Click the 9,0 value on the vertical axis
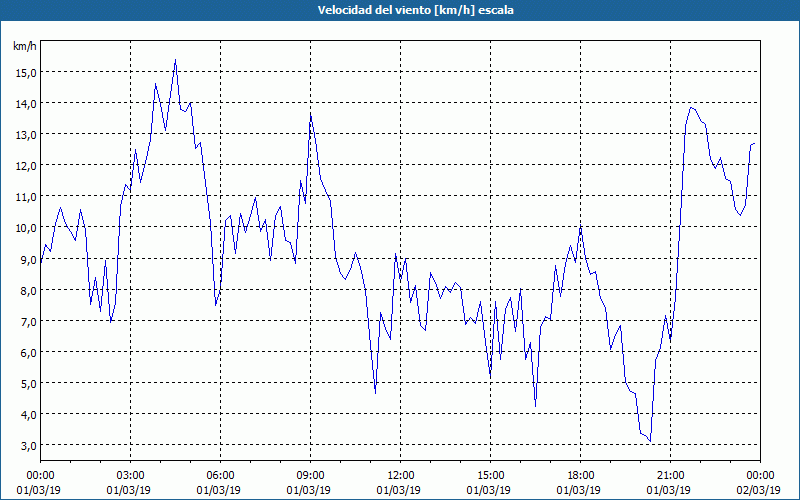The height and width of the screenshot is (500, 800). pos(28,259)
